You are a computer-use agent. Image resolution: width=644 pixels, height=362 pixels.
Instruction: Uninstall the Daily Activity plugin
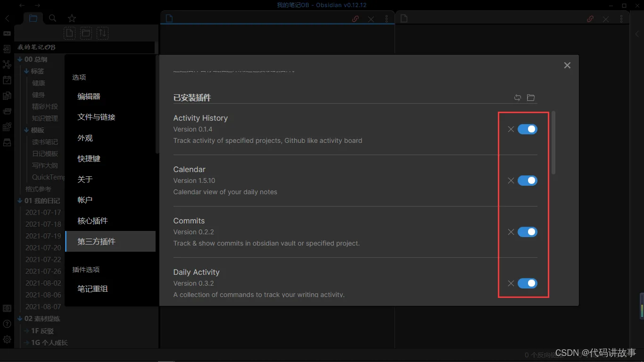pyautogui.click(x=511, y=283)
